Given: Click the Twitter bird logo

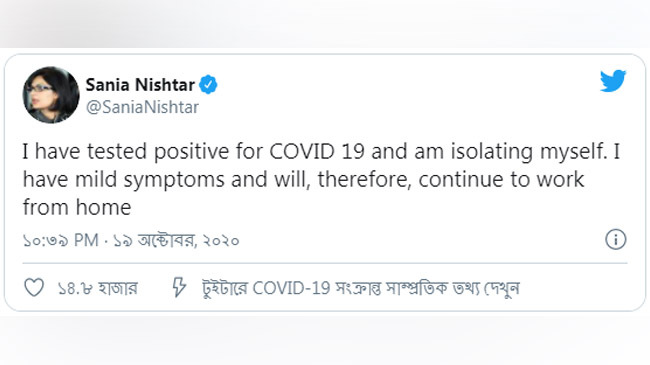Looking at the screenshot, I should (x=613, y=81).
